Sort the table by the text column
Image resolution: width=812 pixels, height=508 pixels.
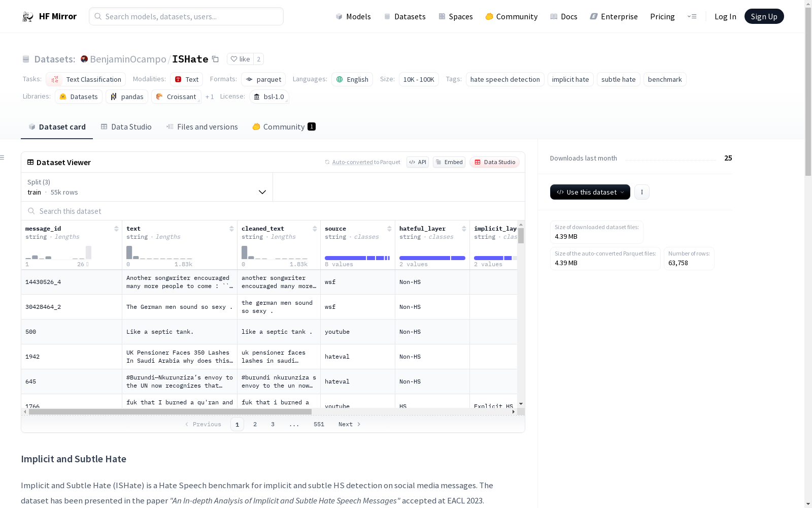231,229
